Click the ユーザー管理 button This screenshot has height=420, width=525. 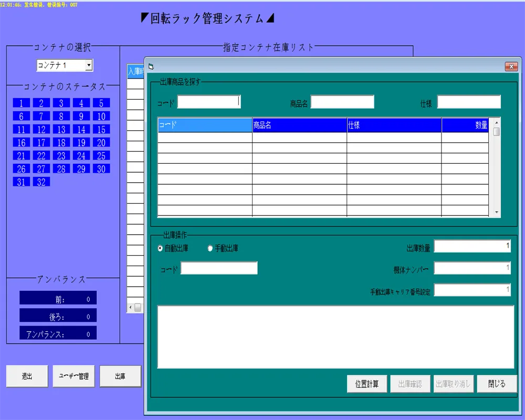pyautogui.click(x=73, y=376)
